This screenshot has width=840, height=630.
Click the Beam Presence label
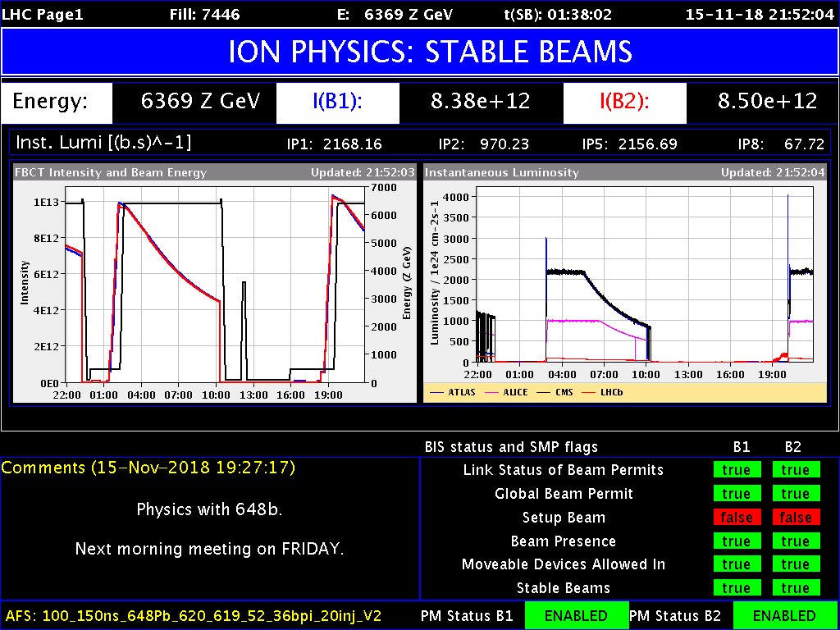point(564,541)
